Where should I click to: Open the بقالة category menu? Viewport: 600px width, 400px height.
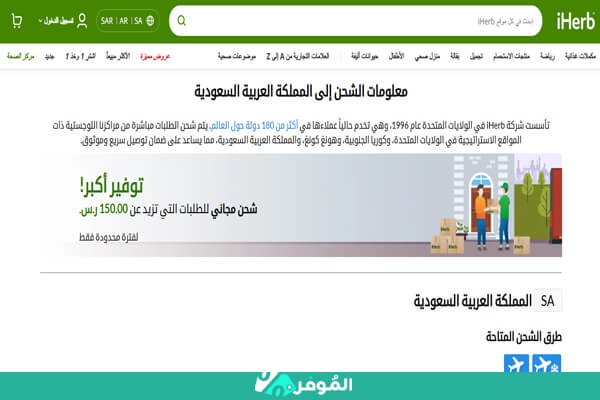pyautogui.click(x=455, y=56)
